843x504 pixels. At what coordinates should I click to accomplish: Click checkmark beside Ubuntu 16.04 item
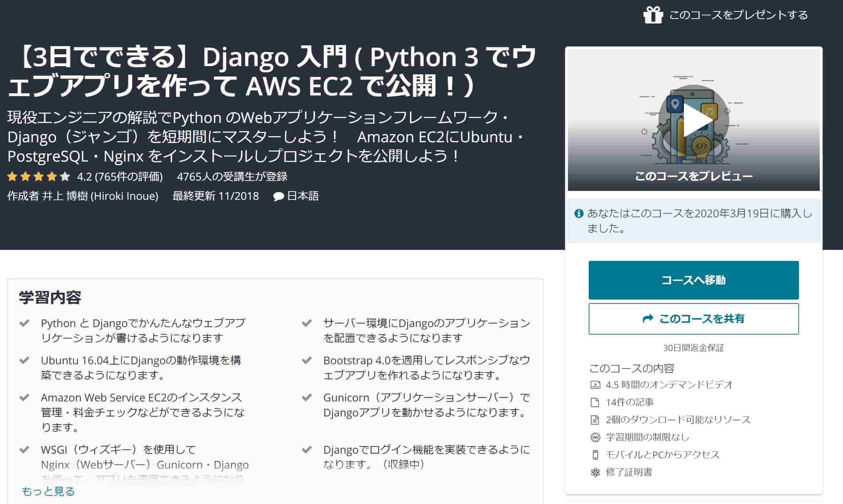[x=24, y=360]
